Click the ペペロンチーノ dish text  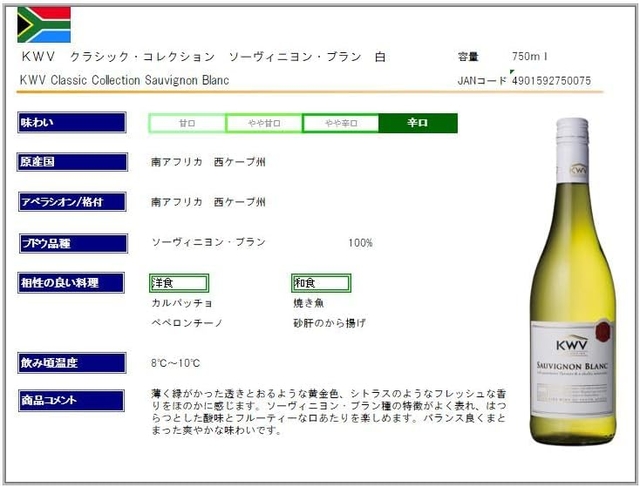187,323
